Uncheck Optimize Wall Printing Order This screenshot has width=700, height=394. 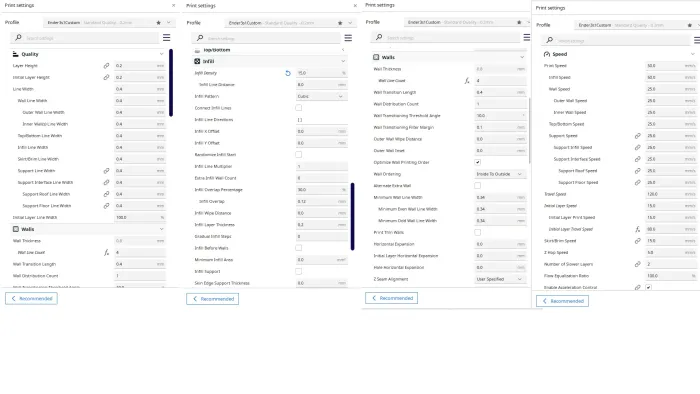click(478, 162)
